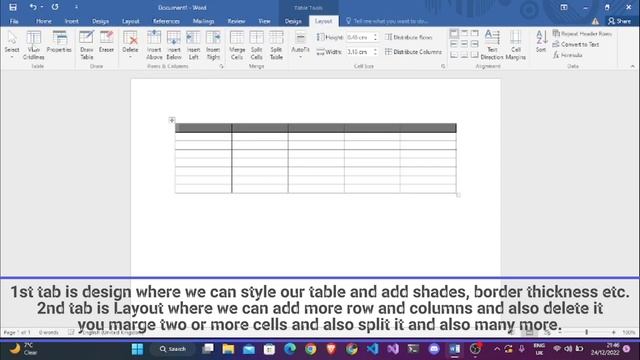Switch to the Review tab
640x360 pixels.
click(236, 21)
